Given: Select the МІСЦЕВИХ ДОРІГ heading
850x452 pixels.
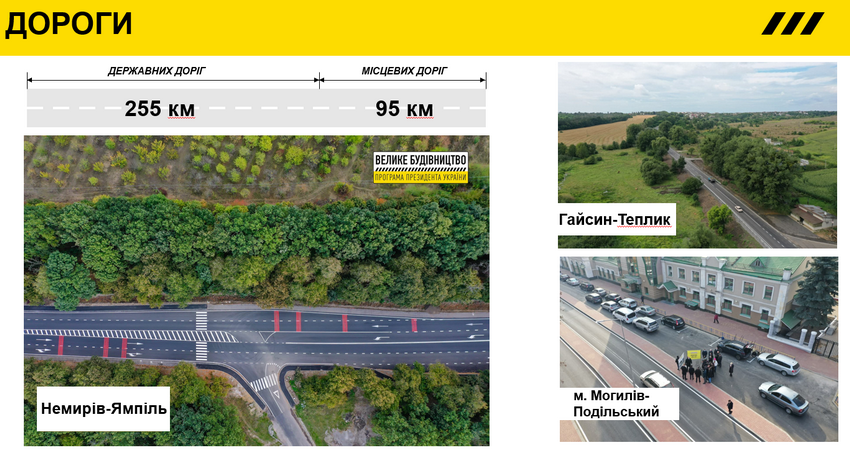Looking at the screenshot, I should [x=403, y=71].
